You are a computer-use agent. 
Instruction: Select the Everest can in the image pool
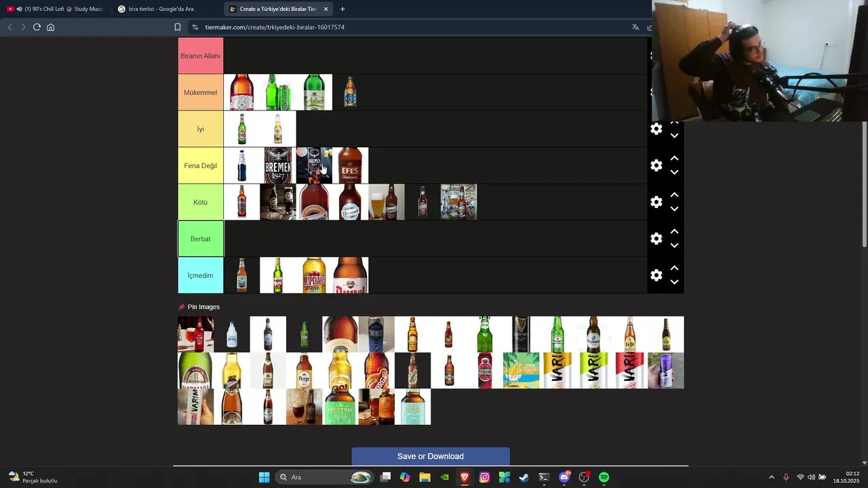(376, 334)
